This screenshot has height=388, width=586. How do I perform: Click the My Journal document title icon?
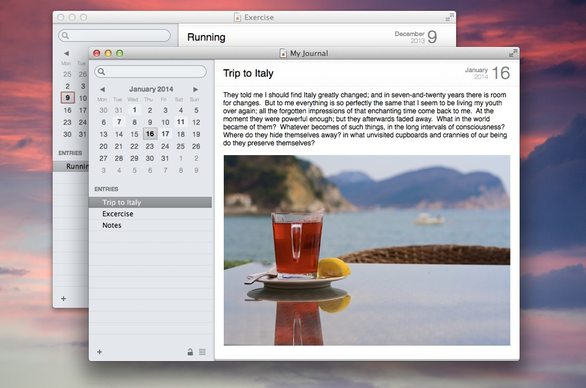click(283, 53)
